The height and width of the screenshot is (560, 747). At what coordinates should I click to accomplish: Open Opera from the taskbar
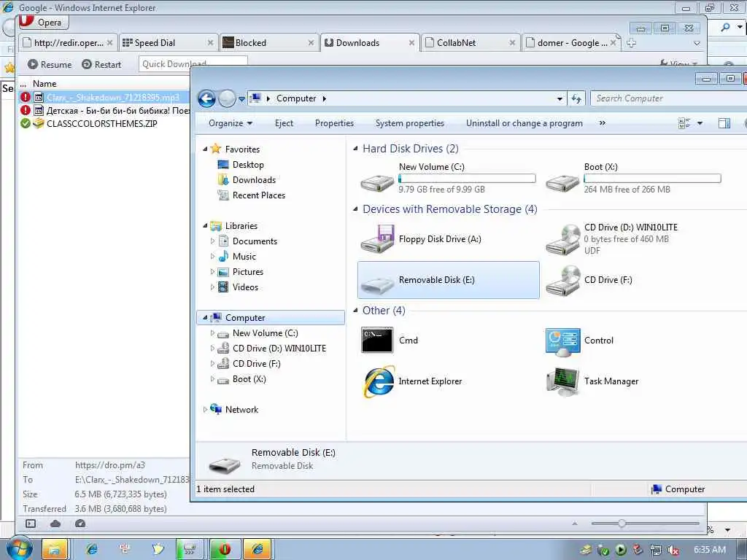[x=224, y=549]
